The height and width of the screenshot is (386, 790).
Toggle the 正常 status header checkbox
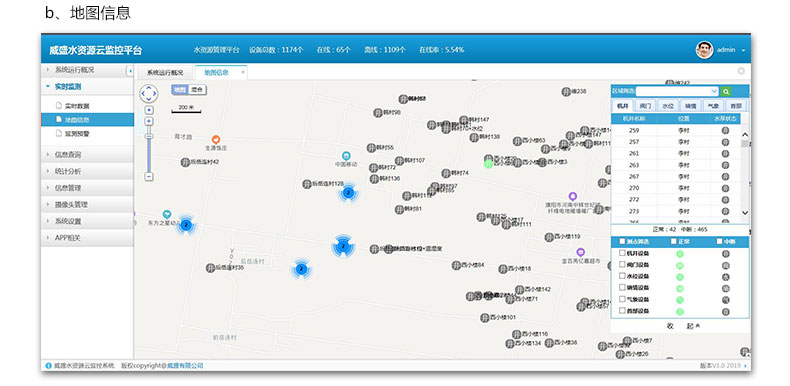point(674,241)
